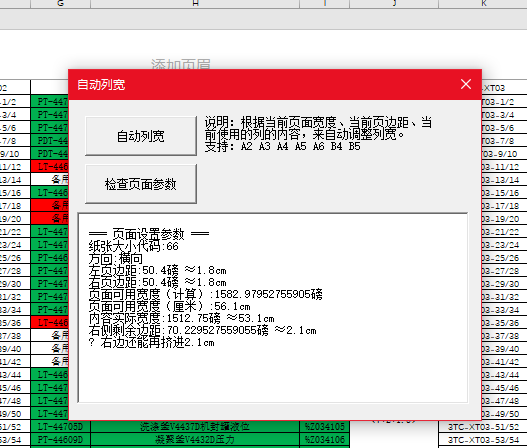The image size is (527, 448).
Task: Click the 页面设置参数 heading line
Action: coord(149,234)
